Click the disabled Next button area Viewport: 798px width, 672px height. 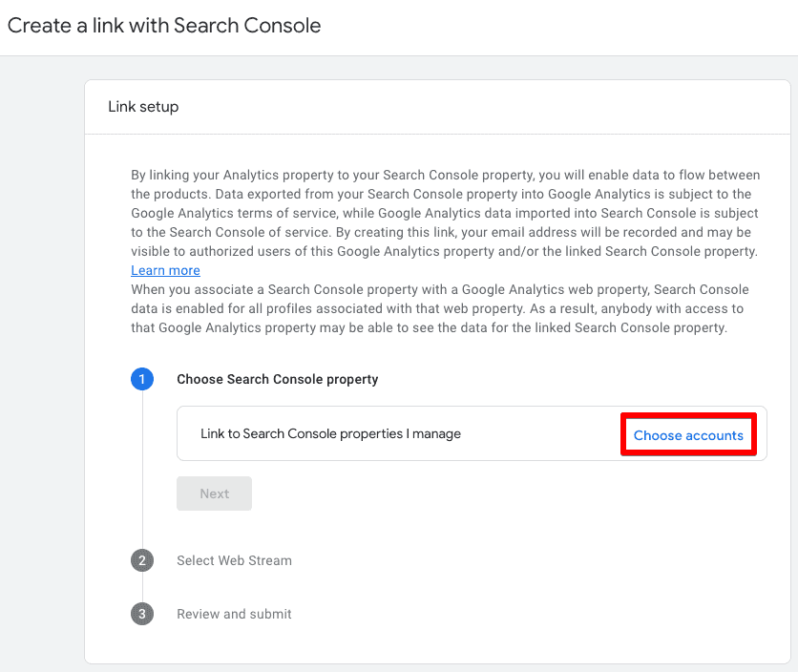click(214, 493)
